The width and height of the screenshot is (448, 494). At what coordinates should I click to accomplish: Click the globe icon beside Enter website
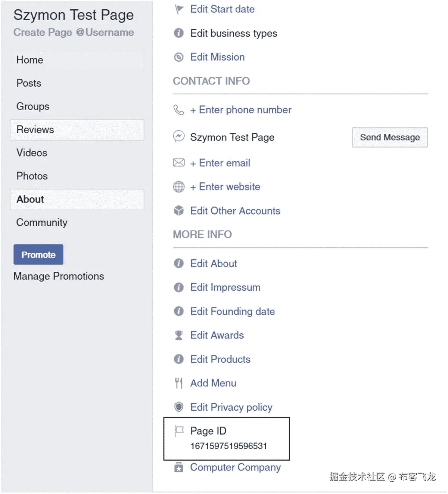point(179,187)
